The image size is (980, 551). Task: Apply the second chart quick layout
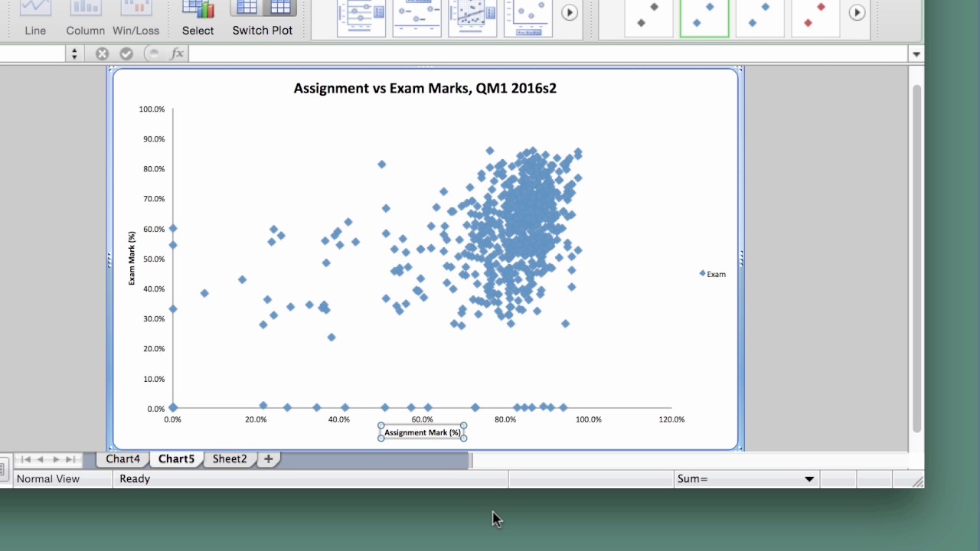[x=416, y=17]
